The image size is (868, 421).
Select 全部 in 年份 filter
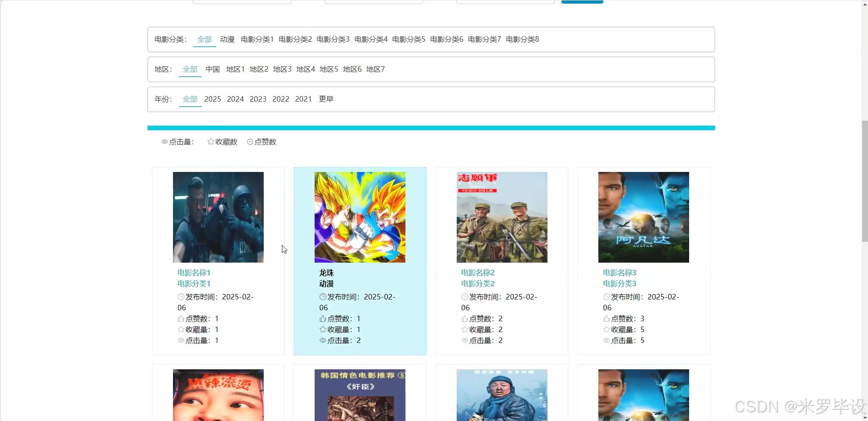pyautogui.click(x=190, y=99)
